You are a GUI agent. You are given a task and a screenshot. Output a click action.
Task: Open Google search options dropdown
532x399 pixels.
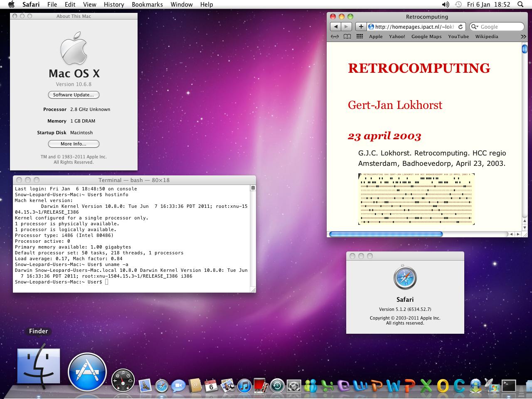[475, 27]
